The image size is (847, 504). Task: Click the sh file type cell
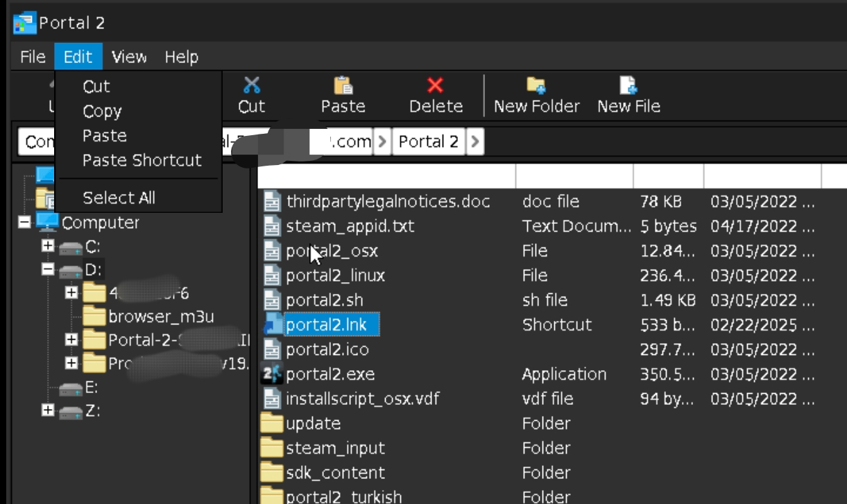(545, 300)
